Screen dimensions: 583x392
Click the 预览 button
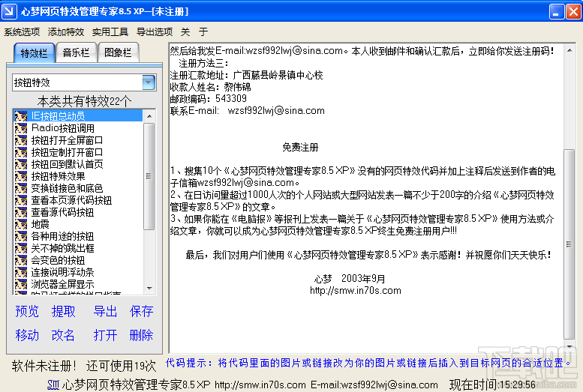(x=27, y=311)
